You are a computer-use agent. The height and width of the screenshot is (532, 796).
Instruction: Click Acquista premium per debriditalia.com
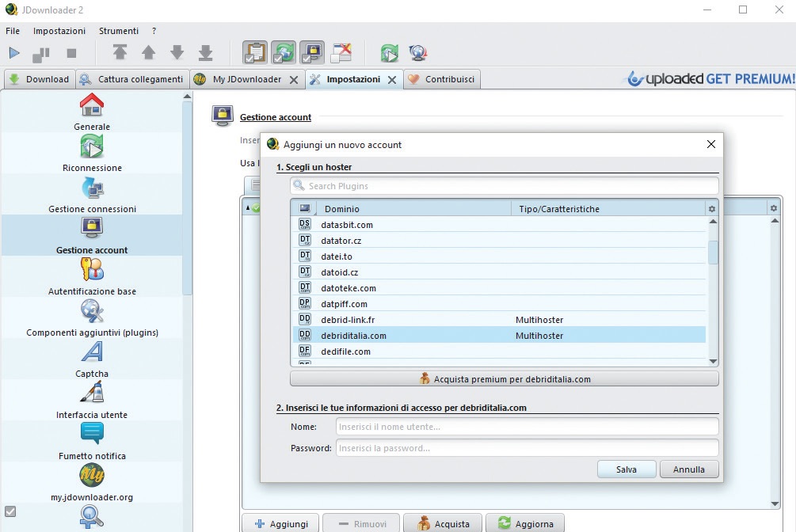tap(504, 378)
